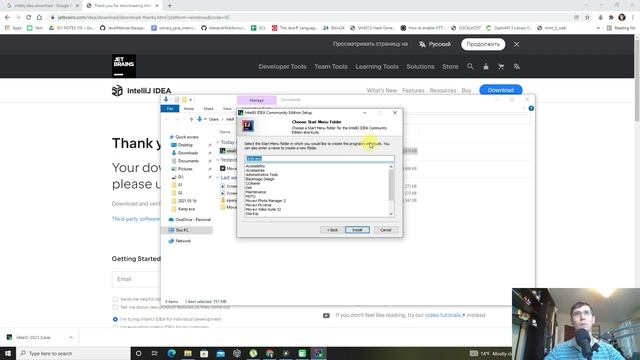The image size is (640, 360).
Task: Click the What's New link
Action: coord(382,90)
